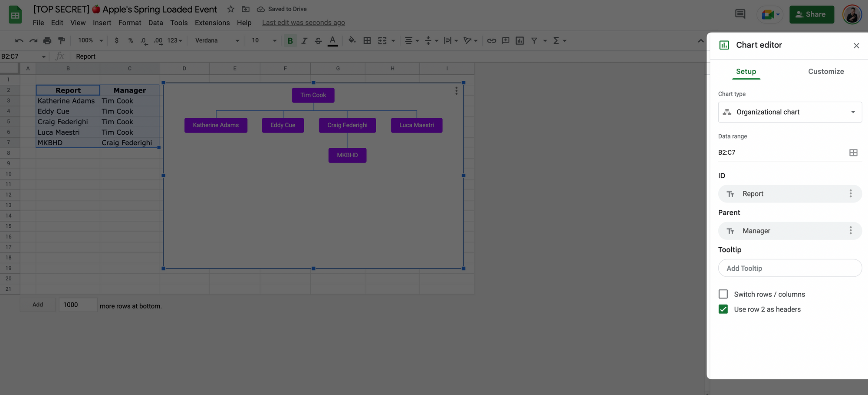Toggle italic formatting

point(304,40)
